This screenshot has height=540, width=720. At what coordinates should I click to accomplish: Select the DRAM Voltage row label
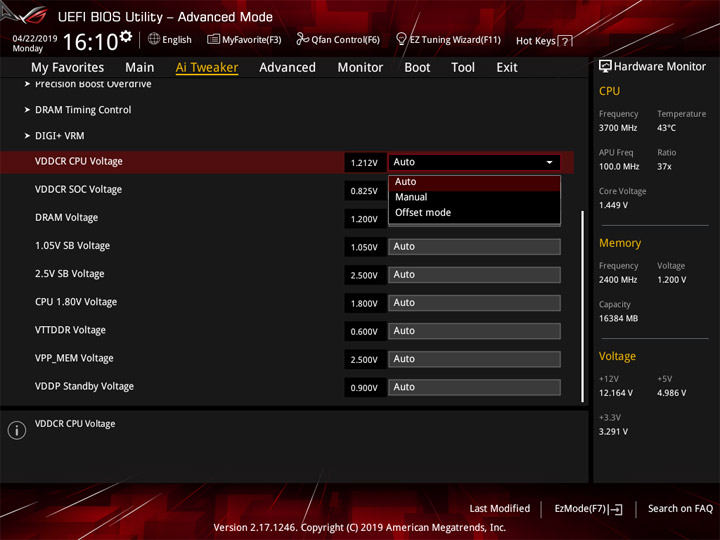point(67,218)
